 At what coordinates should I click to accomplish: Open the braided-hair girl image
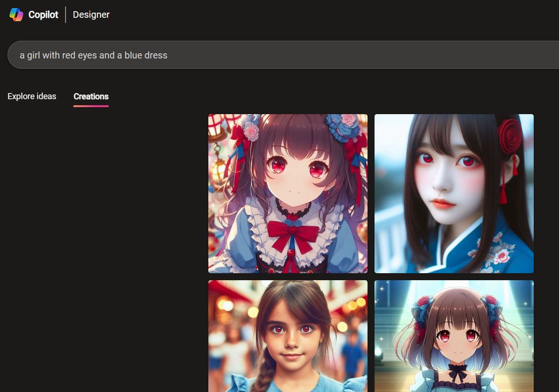click(x=287, y=336)
